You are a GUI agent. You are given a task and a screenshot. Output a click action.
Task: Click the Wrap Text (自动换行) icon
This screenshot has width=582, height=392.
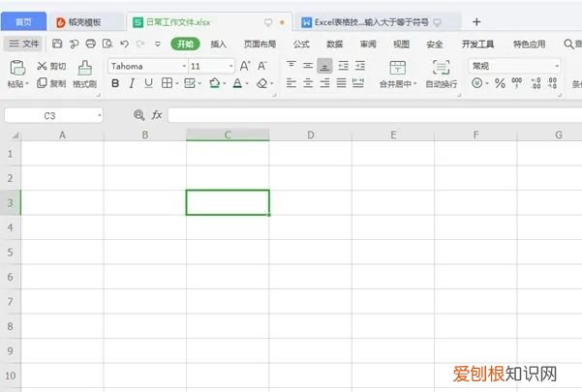coord(441,68)
